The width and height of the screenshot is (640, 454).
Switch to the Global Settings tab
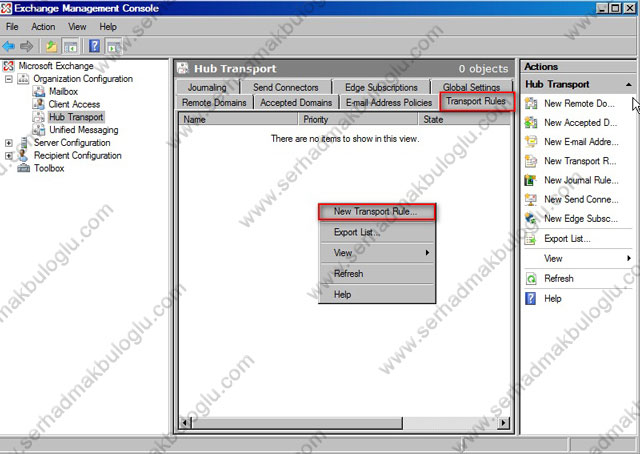point(471,87)
